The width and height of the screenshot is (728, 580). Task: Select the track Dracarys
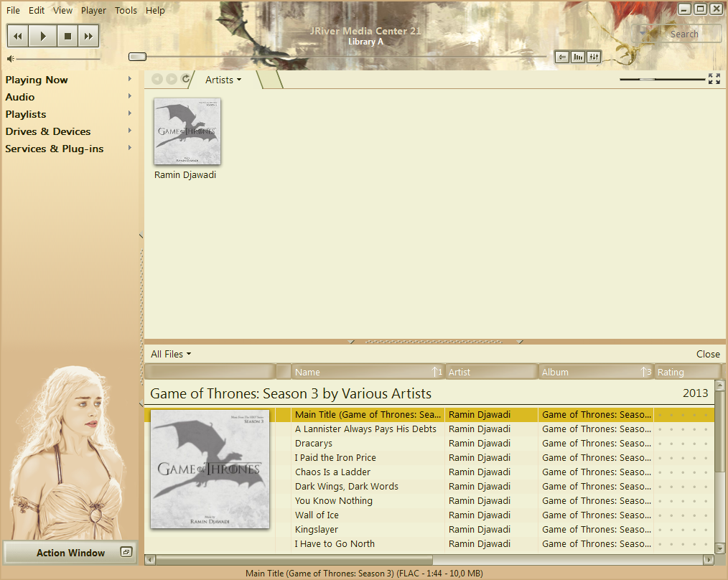tap(314, 444)
